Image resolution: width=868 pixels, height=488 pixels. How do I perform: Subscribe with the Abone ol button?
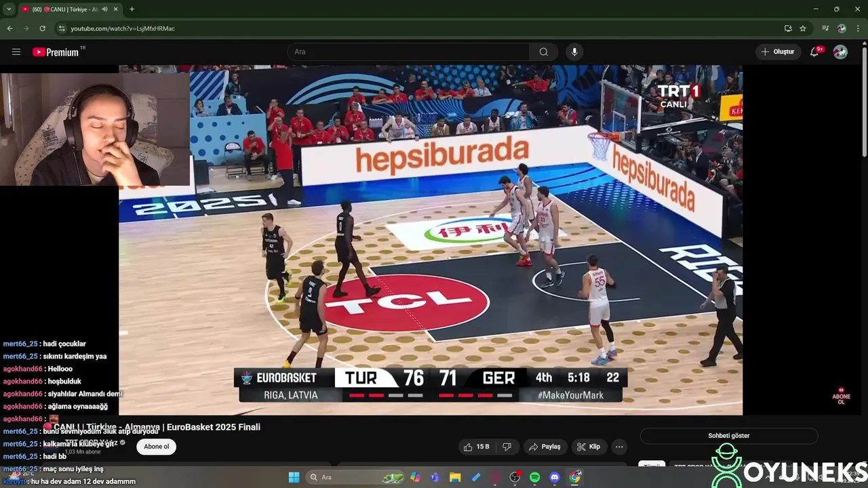[156, 447]
